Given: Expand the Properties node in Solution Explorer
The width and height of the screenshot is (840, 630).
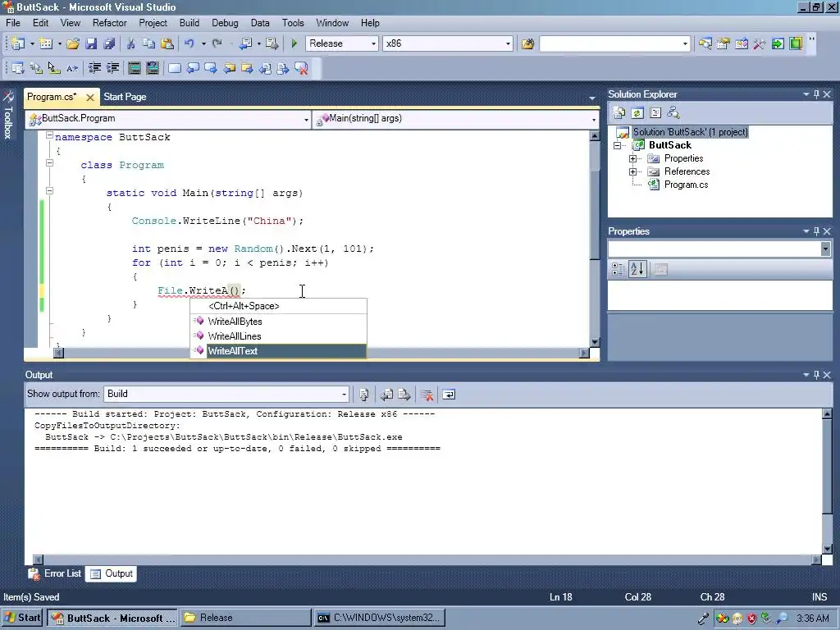Looking at the screenshot, I should (x=633, y=158).
